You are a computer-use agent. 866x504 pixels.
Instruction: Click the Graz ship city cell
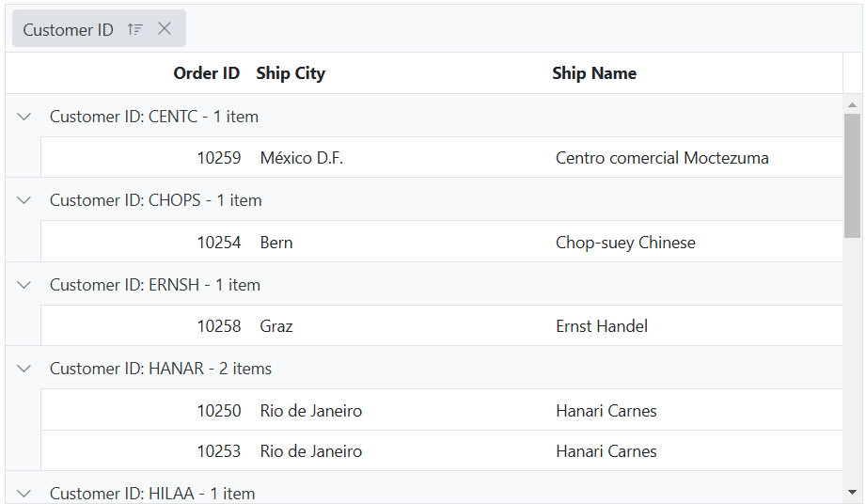[276, 326]
